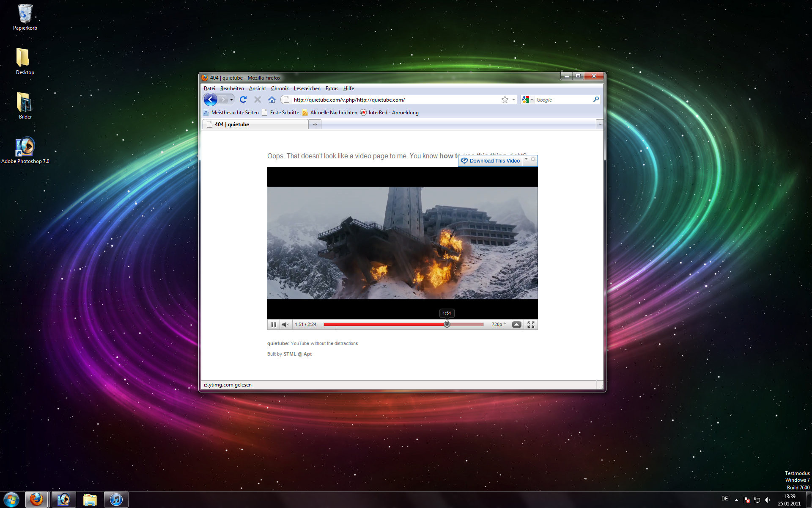Screen dimensions: 812x508
Task: Click the stop loading X button
Action: coord(258,99)
